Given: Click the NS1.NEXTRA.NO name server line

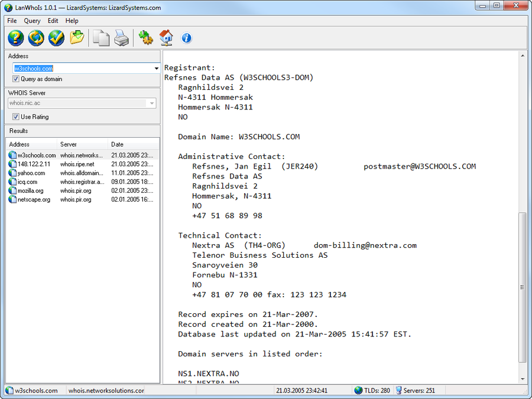Looking at the screenshot, I should (x=209, y=374).
